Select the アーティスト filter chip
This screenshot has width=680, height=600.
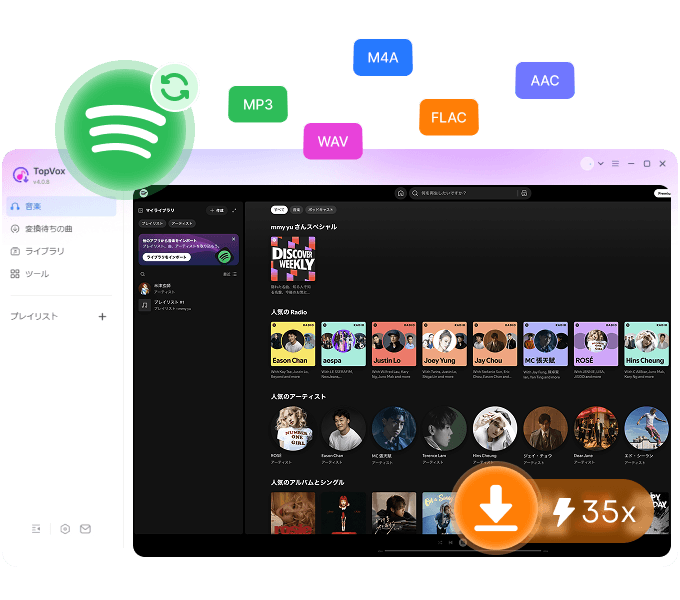coord(182,223)
